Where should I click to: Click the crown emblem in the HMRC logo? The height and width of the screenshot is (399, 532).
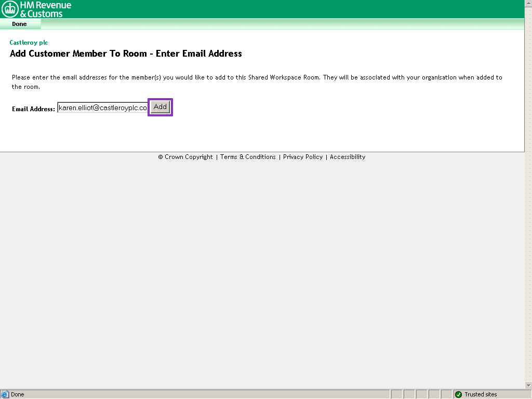10,9
